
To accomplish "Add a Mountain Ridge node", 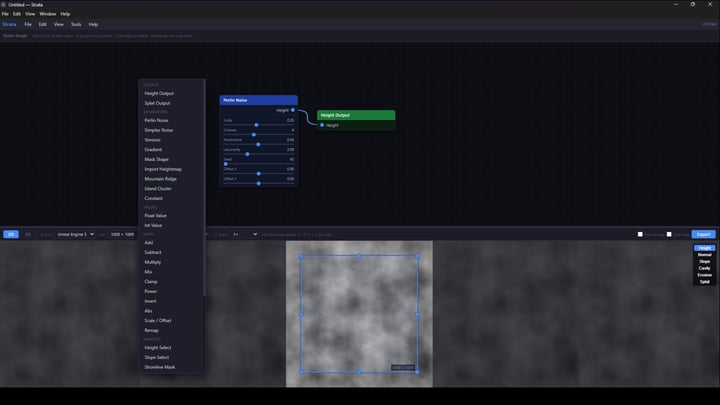I will [171, 179].
